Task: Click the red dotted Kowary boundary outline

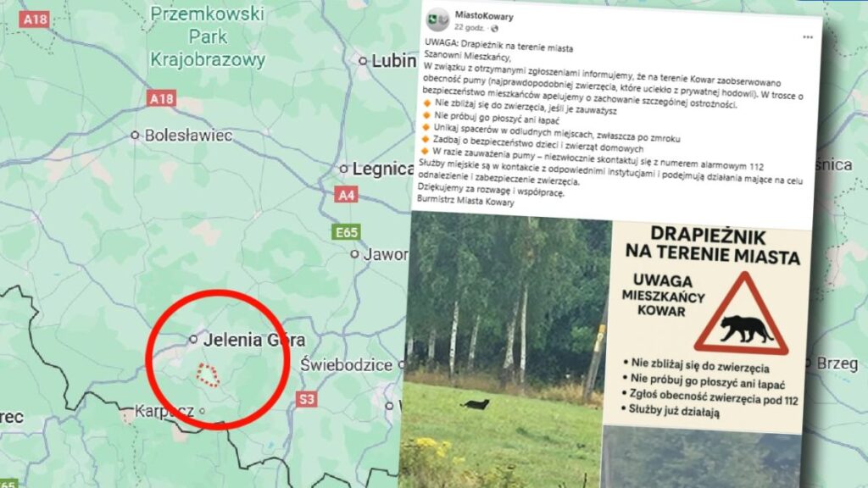Action: [x=209, y=375]
